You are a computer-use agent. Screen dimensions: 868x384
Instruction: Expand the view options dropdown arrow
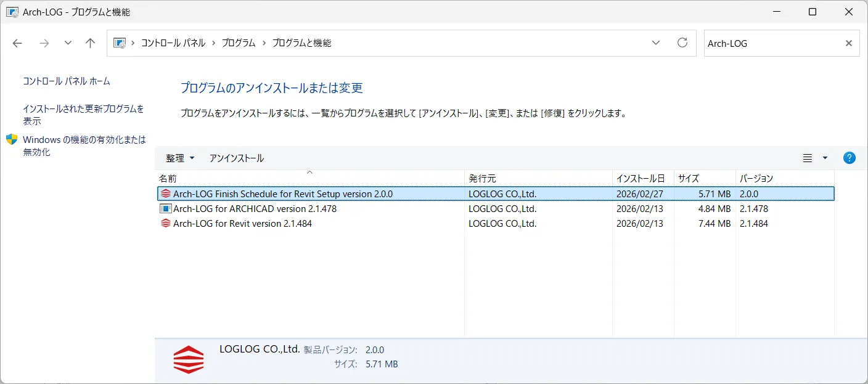[825, 158]
